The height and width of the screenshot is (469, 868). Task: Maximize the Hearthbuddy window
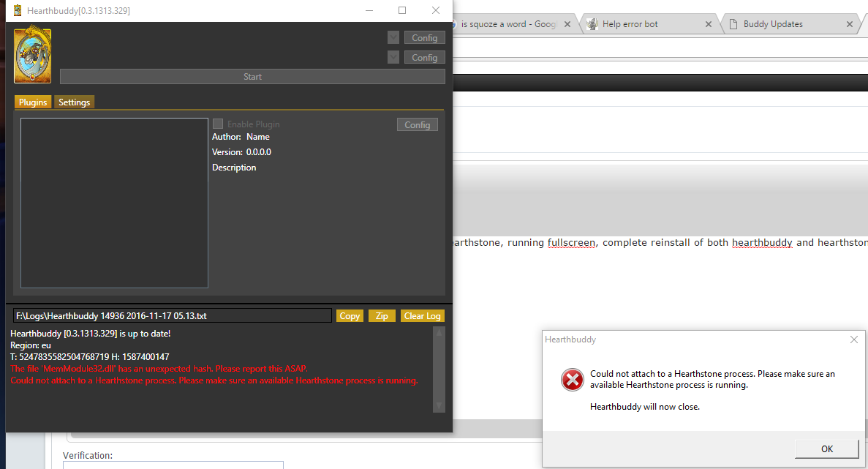click(x=402, y=10)
